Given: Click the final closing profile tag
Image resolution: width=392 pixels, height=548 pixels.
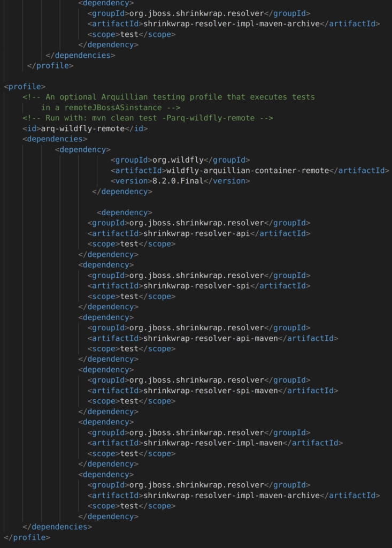Looking at the screenshot, I should tap(27, 537).
